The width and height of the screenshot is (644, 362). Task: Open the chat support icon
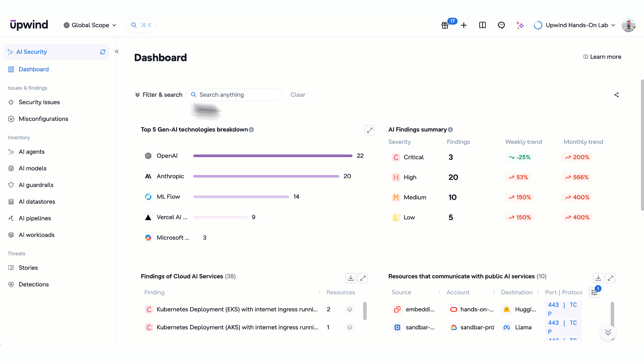(501, 25)
